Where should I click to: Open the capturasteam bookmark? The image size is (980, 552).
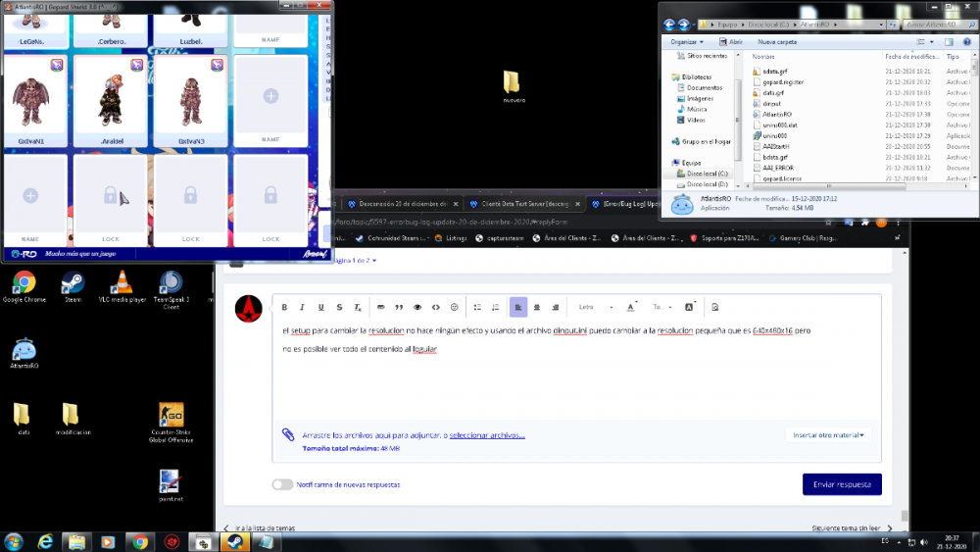500,238
